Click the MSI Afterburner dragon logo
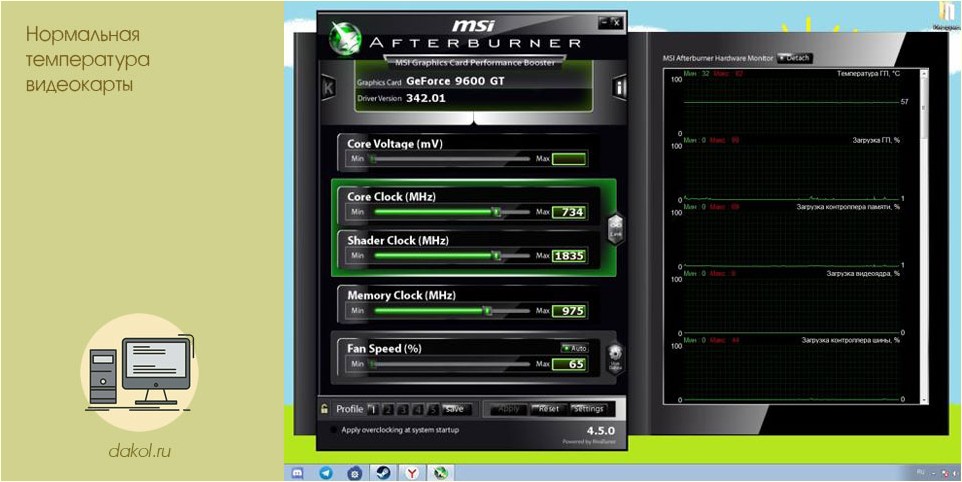Screen dimensions: 962x482 [345, 40]
